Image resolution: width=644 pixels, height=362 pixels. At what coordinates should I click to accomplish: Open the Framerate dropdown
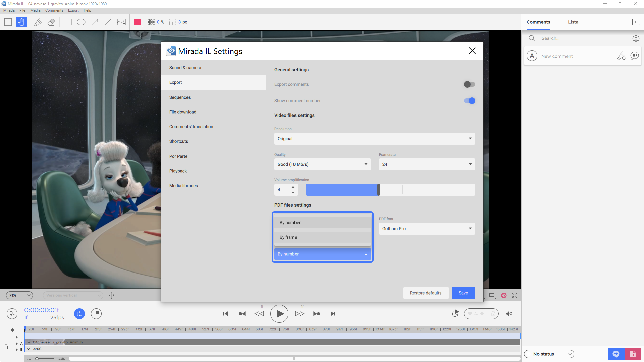427,164
